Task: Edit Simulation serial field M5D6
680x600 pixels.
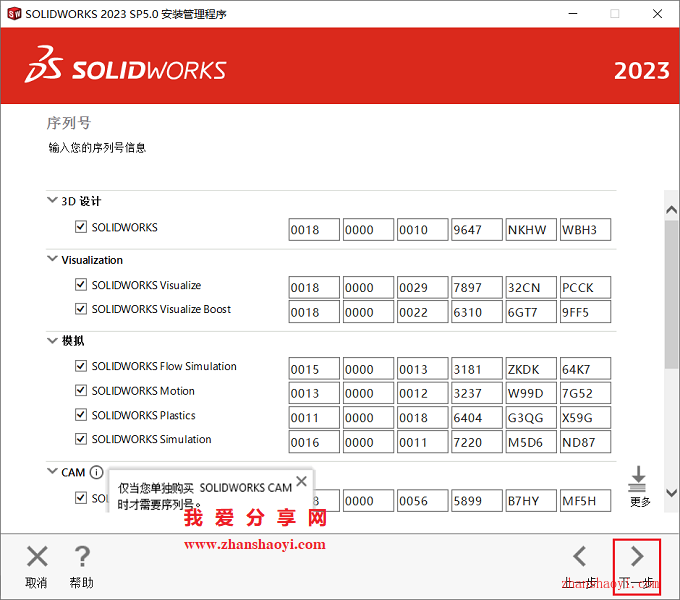Action: pos(531,442)
